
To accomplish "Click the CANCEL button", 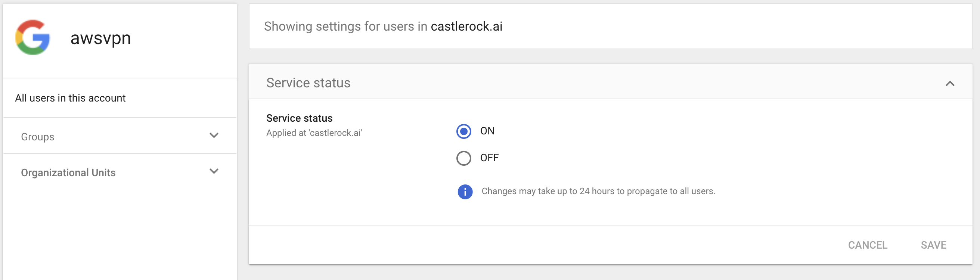I will click(x=867, y=245).
